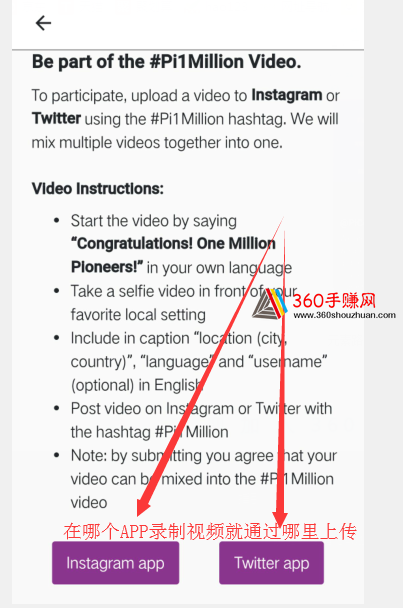Click the red 360手赚网 watermark text
Screen dimensions: 403x608
[x=334, y=301]
